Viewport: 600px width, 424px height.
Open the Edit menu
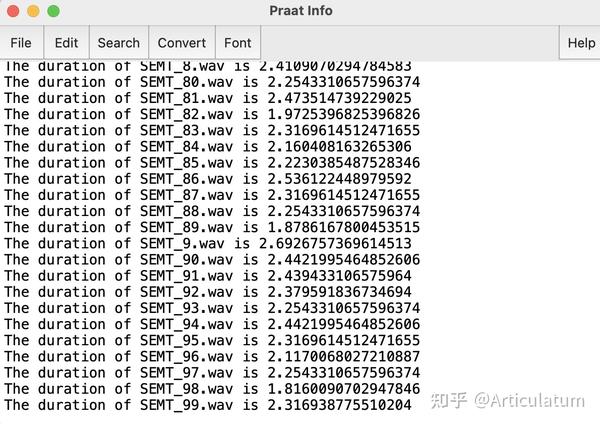pos(66,43)
